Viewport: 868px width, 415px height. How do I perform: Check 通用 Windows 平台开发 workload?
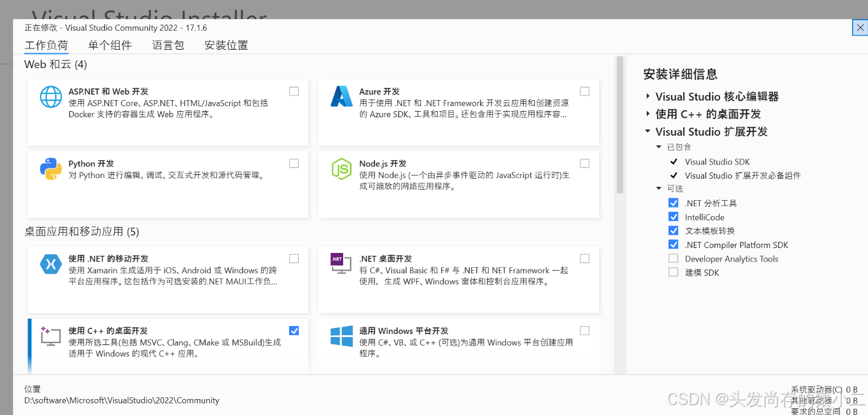point(584,330)
